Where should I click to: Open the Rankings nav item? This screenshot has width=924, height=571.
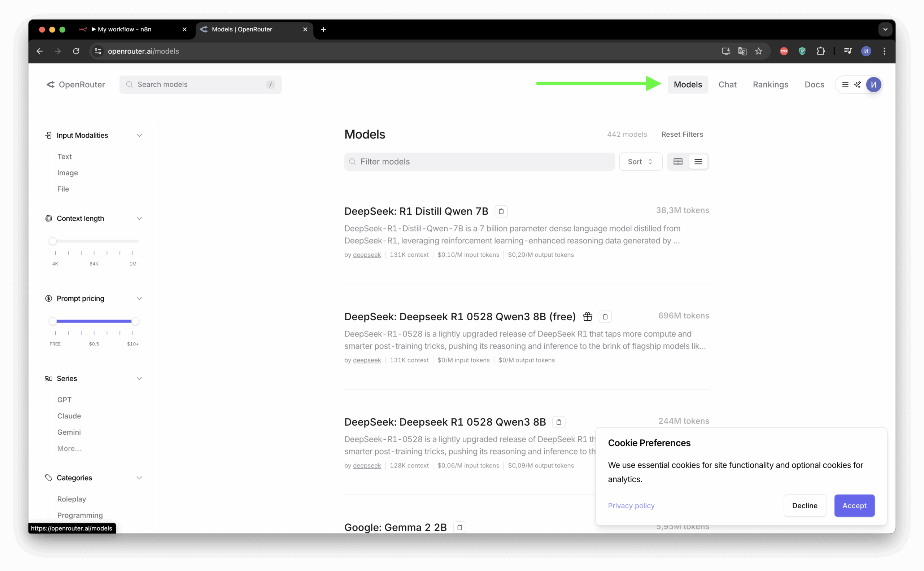click(770, 85)
